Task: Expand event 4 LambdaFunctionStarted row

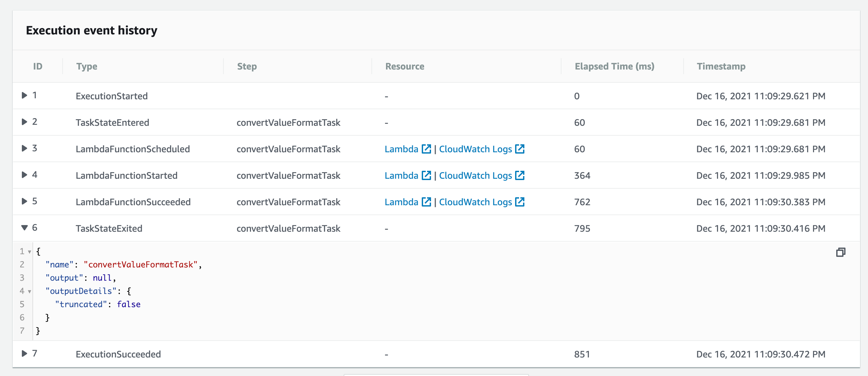Action: click(24, 174)
